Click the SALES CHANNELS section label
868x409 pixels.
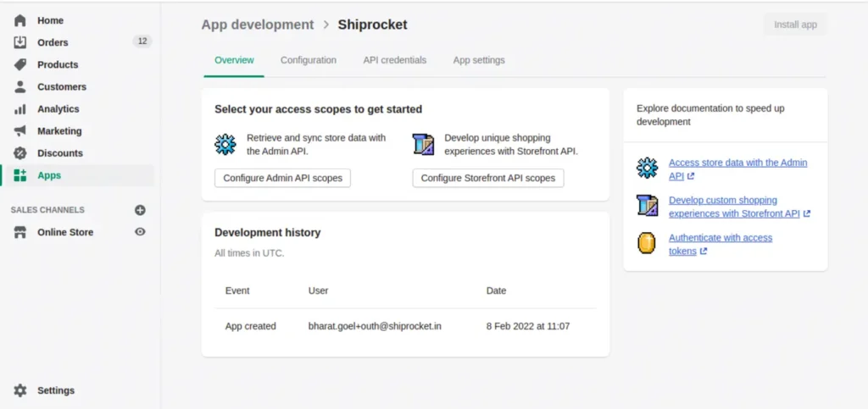[47, 210]
